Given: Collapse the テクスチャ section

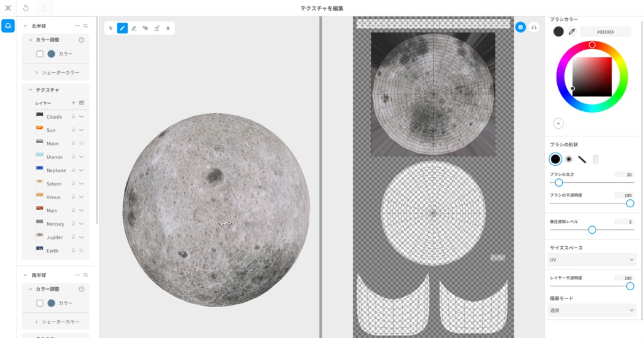Looking at the screenshot, I should 30,90.
